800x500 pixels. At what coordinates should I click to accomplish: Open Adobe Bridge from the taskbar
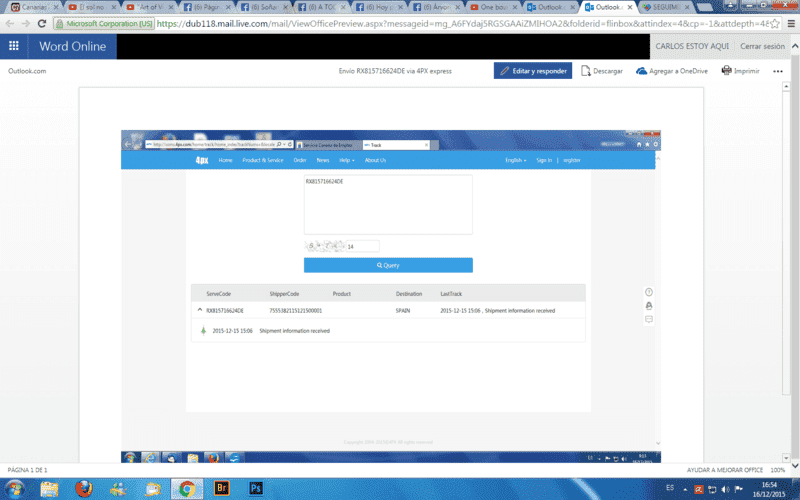coord(221,488)
